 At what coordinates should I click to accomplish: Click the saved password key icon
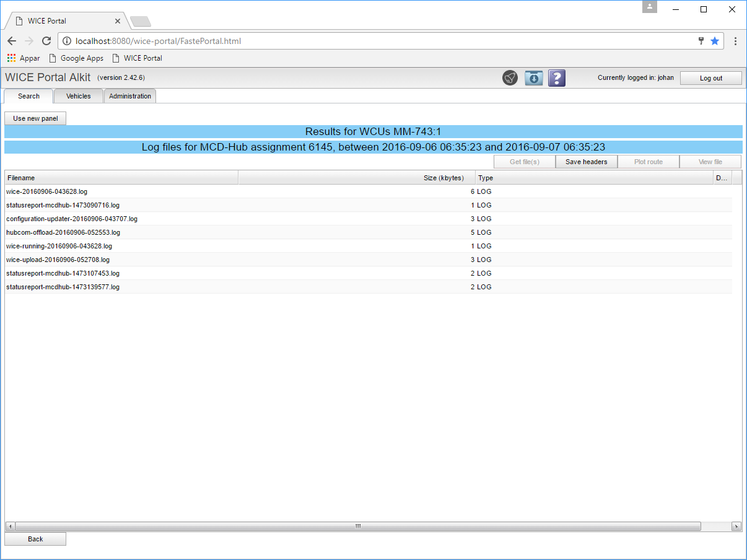[x=701, y=41]
